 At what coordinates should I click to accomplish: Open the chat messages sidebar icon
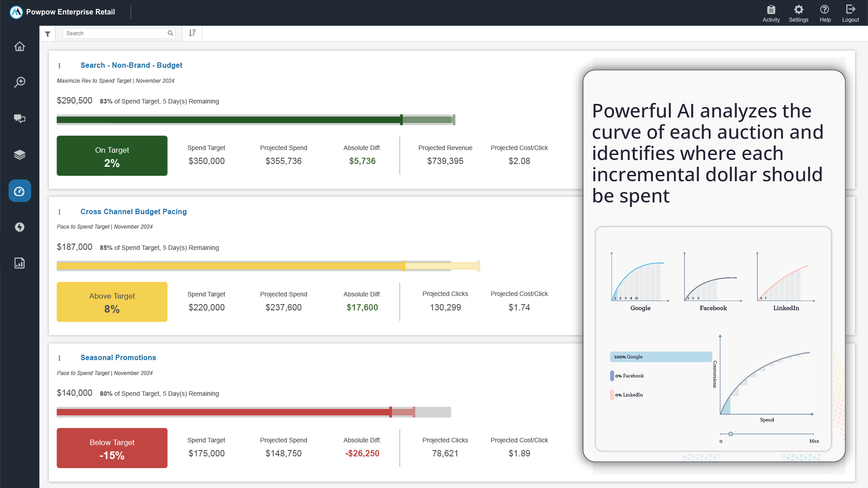tap(19, 118)
